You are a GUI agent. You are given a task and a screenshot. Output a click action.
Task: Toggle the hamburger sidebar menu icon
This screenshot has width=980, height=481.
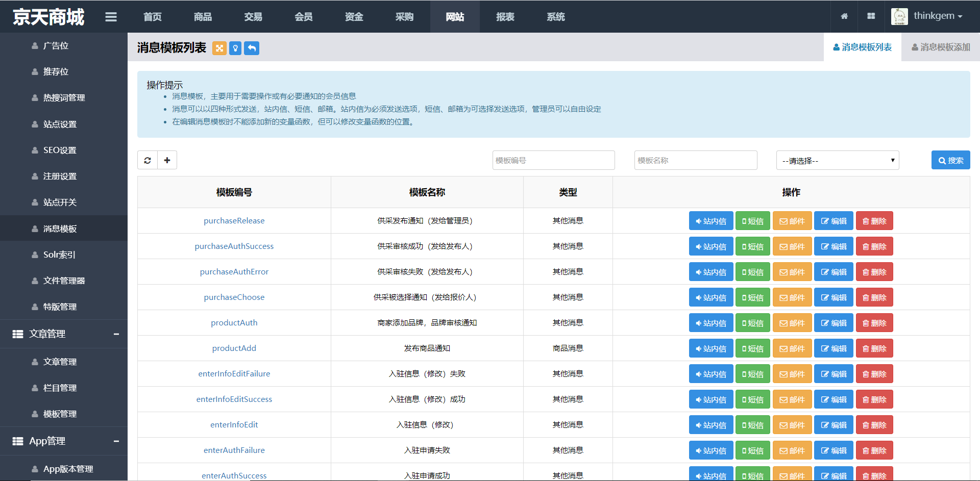tap(111, 17)
